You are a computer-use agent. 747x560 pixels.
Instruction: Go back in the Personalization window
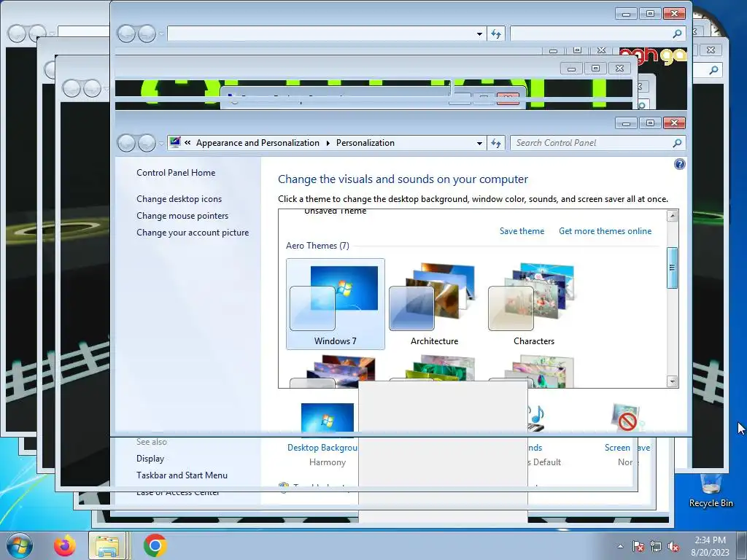click(126, 143)
